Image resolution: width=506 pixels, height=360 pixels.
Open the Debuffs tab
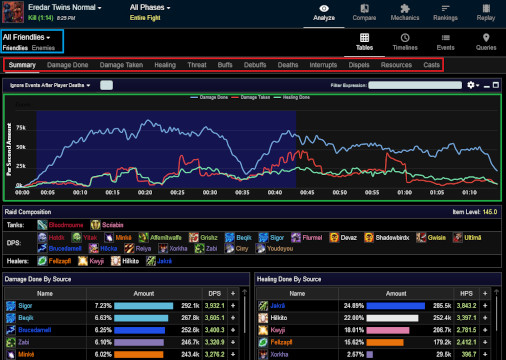point(255,65)
